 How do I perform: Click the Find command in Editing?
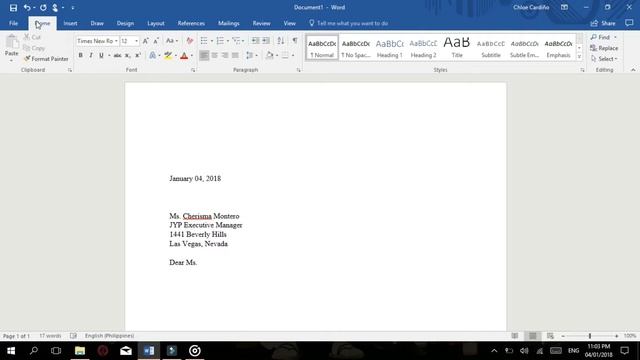(600, 37)
